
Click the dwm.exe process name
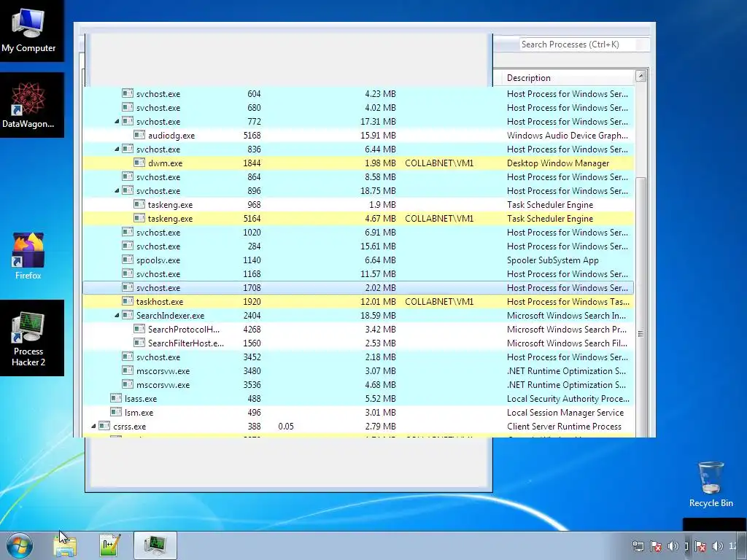point(165,163)
